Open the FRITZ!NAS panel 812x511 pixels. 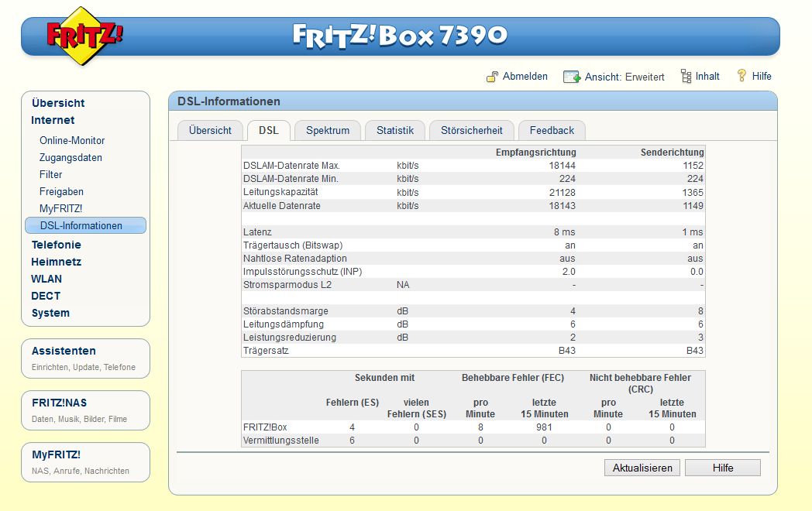tap(85, 410)
